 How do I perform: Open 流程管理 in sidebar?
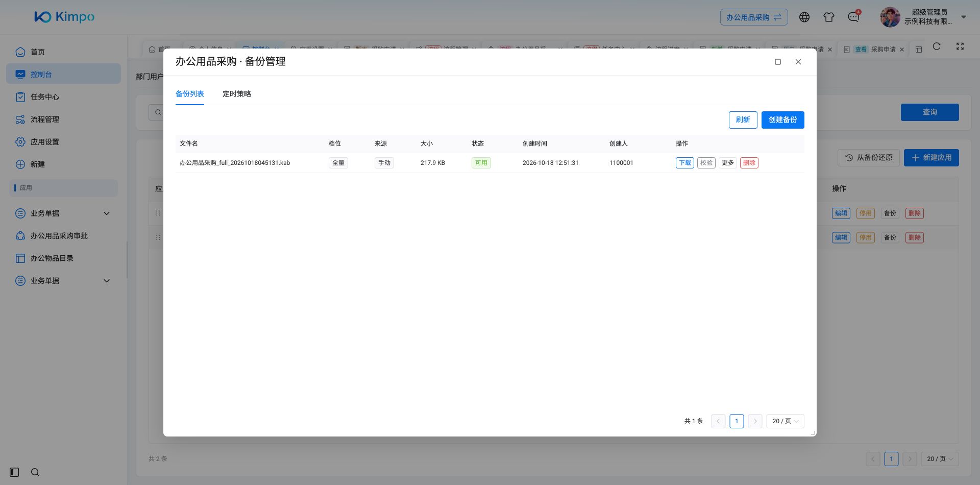63,119
